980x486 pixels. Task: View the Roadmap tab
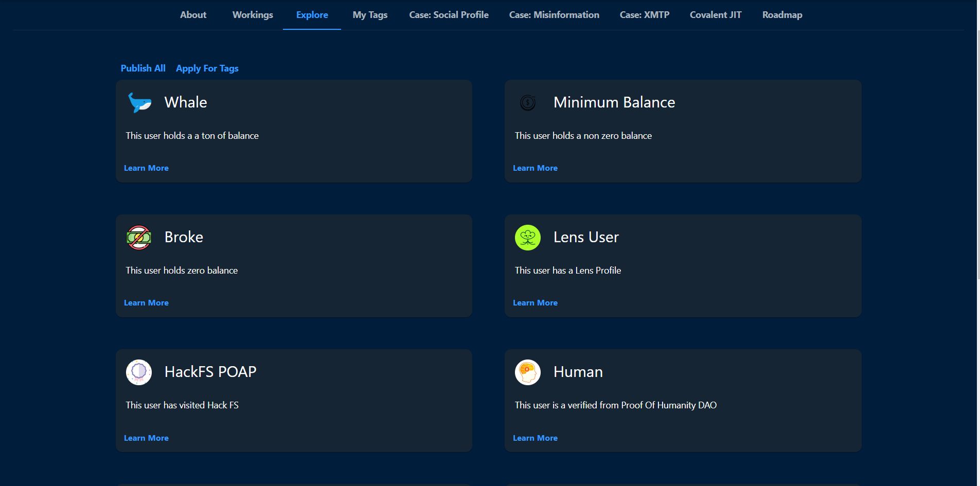click(782, 15)
